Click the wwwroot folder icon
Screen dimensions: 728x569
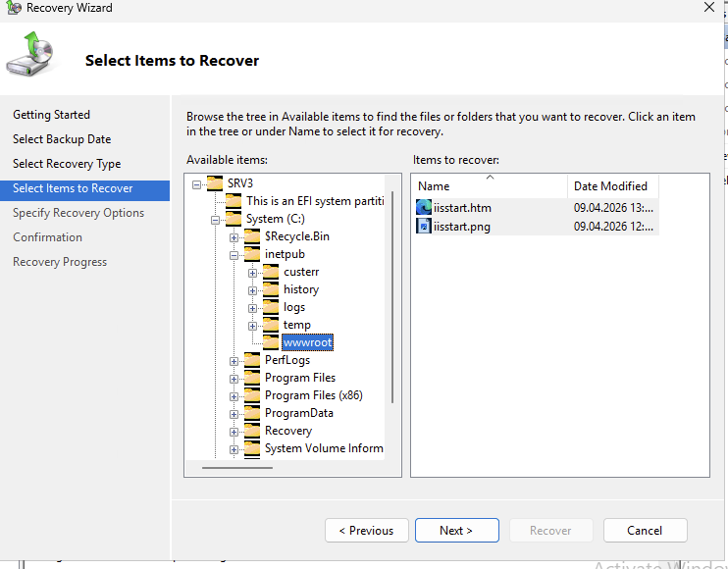(x=271, y=342)
